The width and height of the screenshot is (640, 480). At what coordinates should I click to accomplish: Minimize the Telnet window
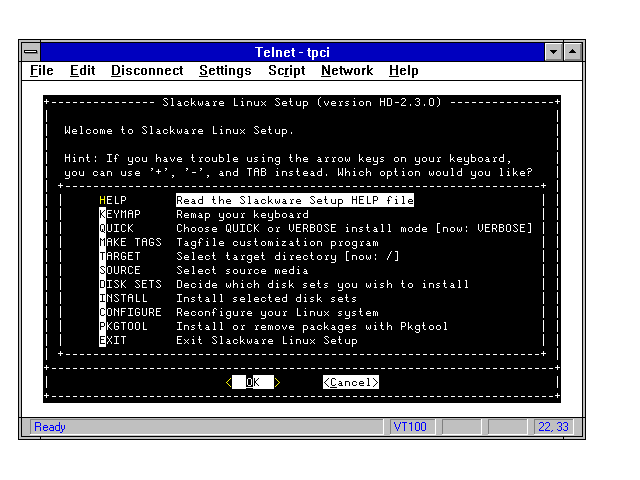(554, 51)
